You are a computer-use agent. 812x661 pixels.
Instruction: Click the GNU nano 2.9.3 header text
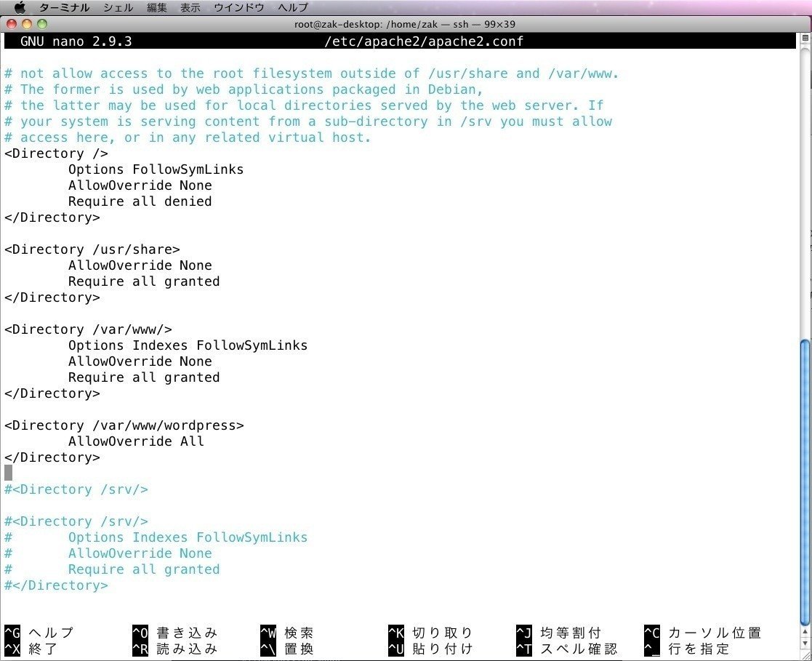(x=76, y=41)
